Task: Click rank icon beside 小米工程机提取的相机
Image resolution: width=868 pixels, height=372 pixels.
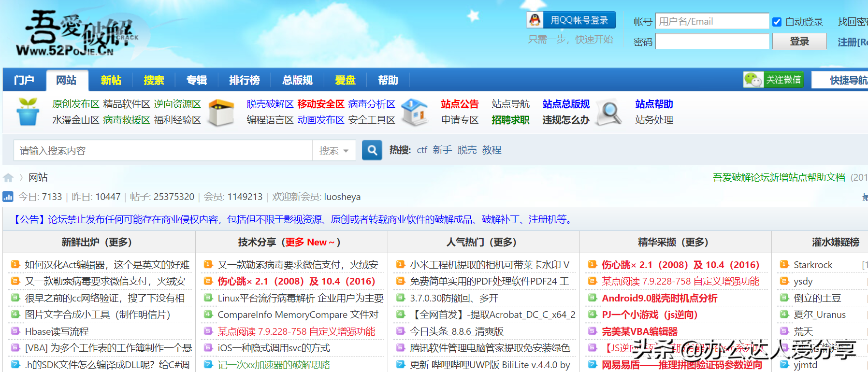Action: tap(400, 265)
